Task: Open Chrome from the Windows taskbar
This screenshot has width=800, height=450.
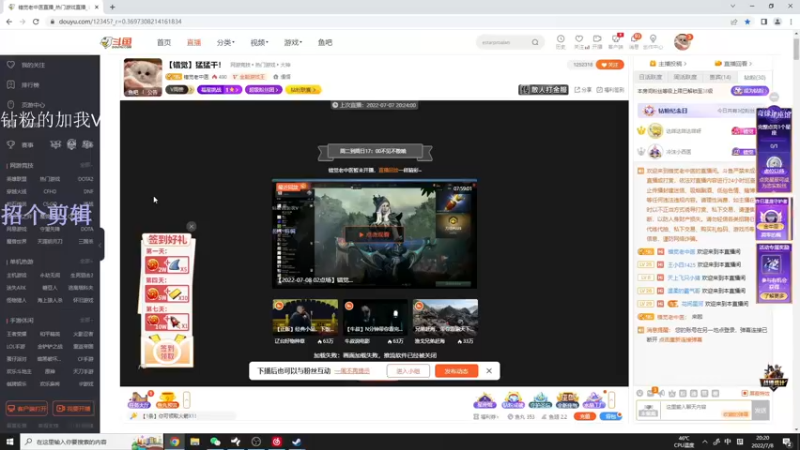Action: (x=174, y=442)
